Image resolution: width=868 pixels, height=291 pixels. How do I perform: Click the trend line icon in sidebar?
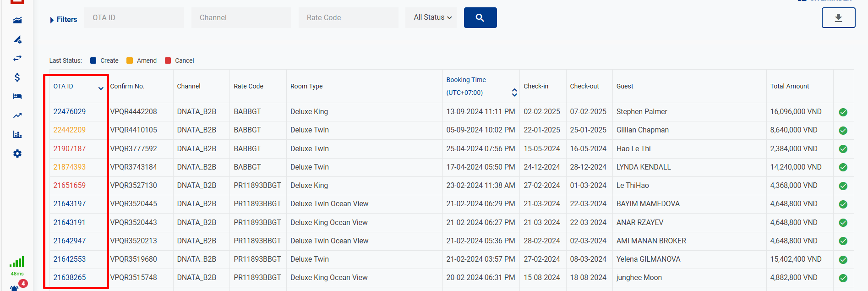point(17,115)
